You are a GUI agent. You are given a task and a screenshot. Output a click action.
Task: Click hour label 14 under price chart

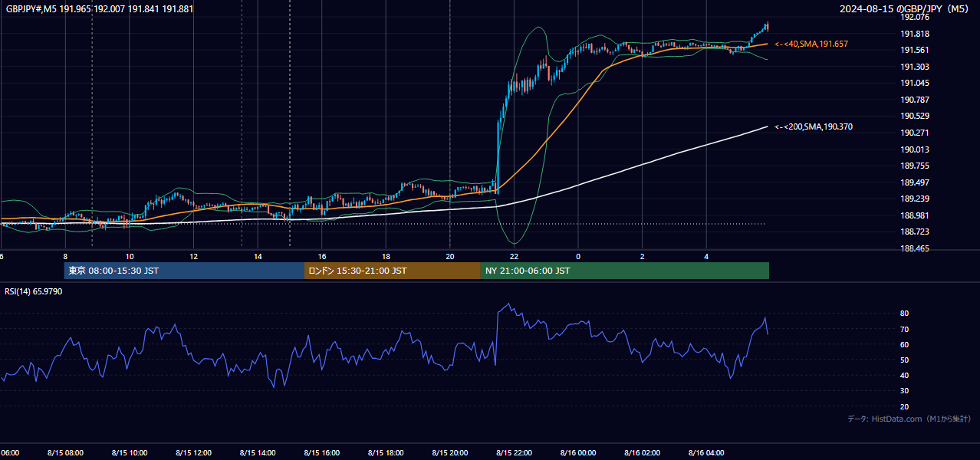click(258, 256)
